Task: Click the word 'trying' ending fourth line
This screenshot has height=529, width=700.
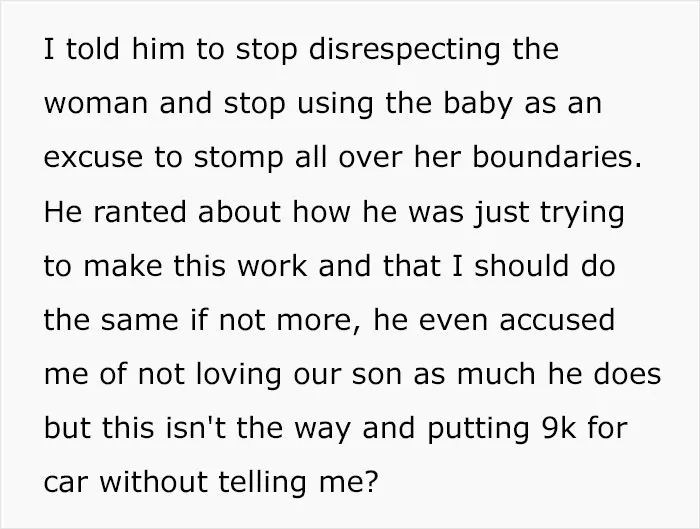Action: [x=582, y=212]
